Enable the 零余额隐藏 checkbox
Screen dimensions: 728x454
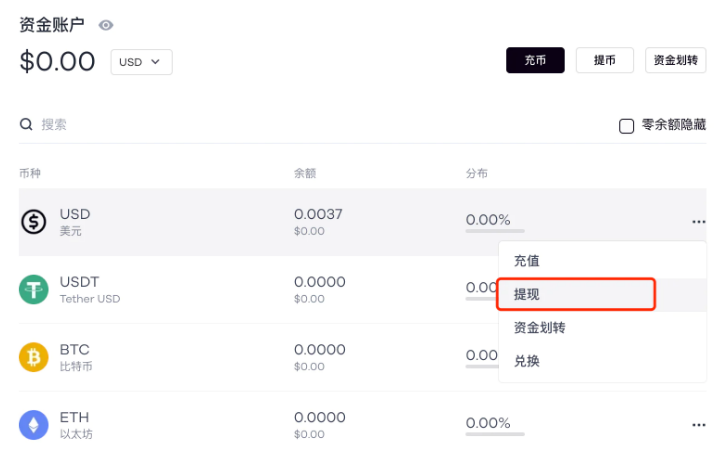click(627, 126)
